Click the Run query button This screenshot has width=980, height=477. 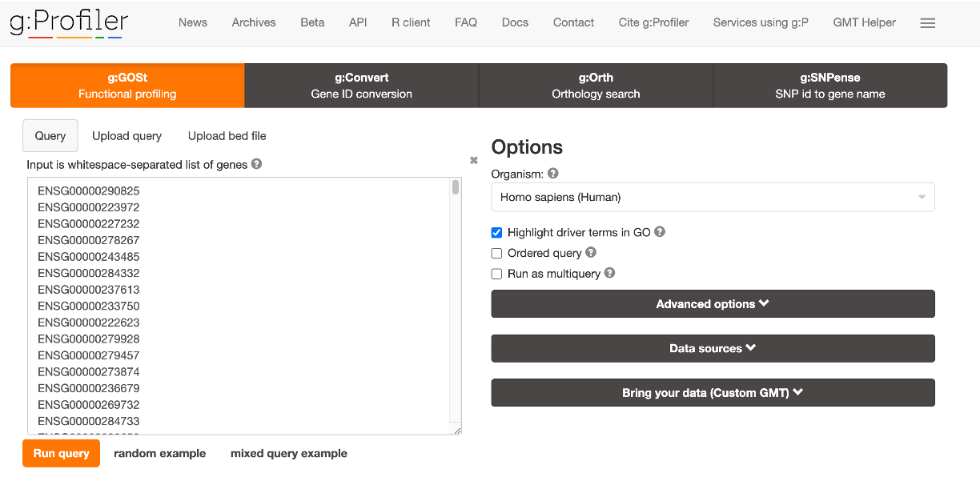click(x=61, y=453)
